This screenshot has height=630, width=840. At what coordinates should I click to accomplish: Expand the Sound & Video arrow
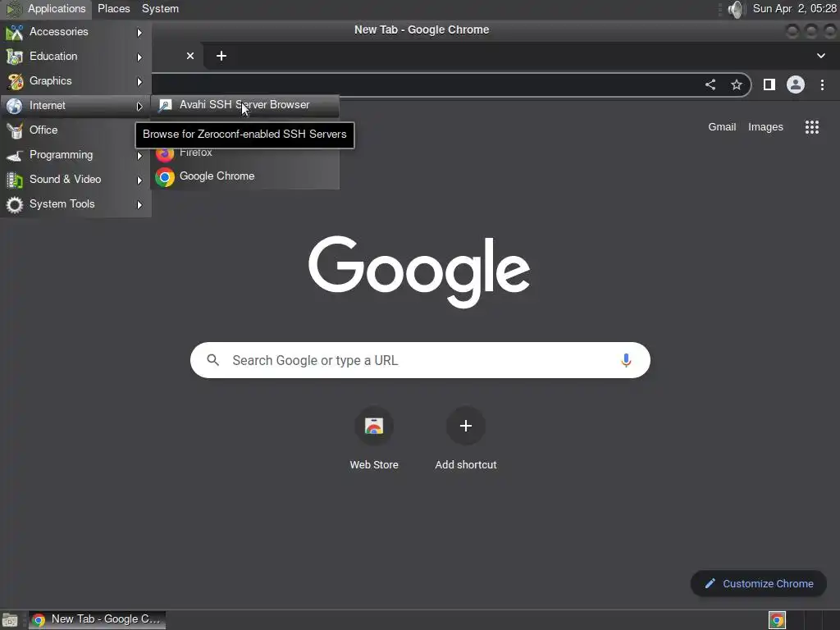(139, 180)
